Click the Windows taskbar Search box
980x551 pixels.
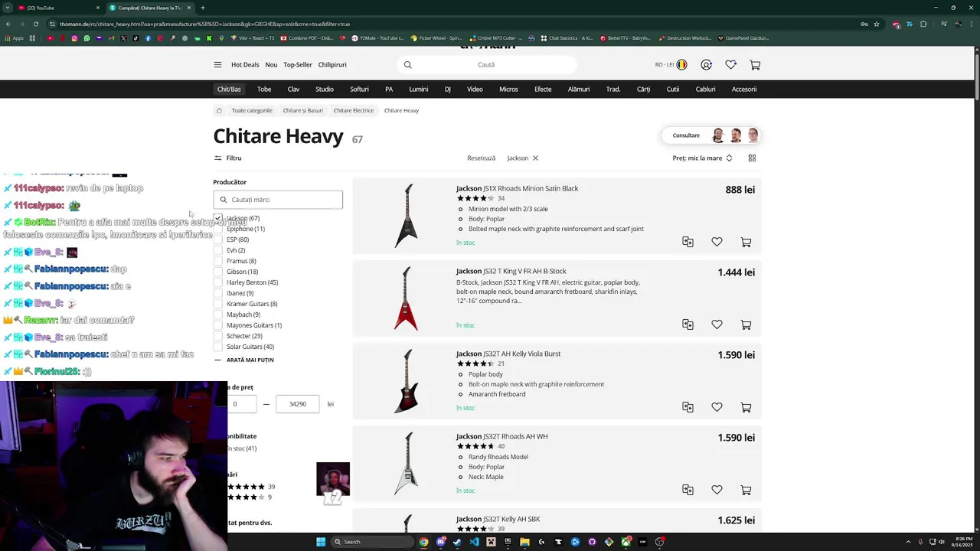tap(371, 542)
